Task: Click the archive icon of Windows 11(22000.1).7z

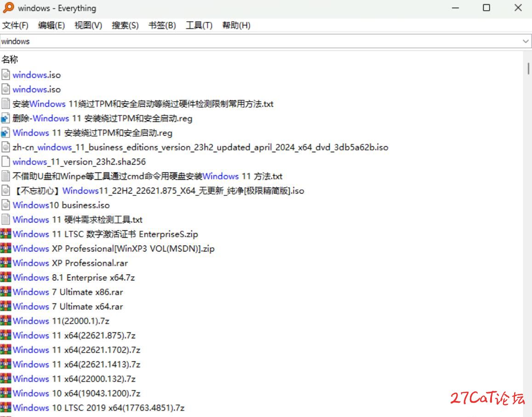Action: coord(6,320)
